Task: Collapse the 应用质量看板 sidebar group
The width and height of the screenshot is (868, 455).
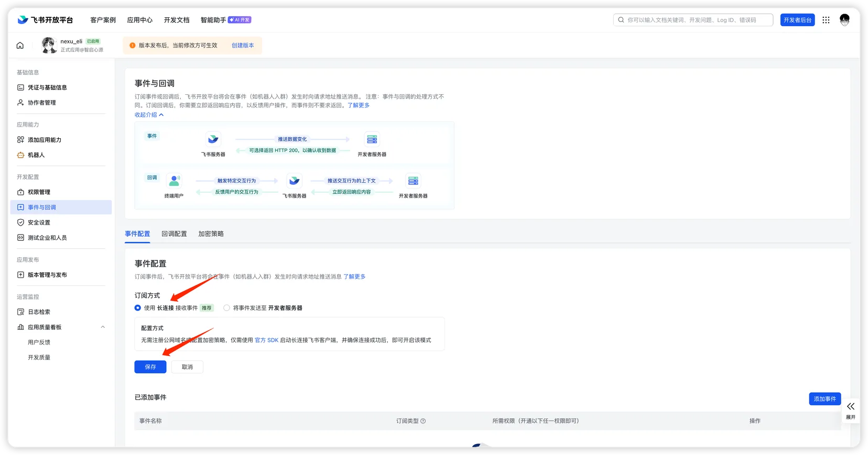Action: point(103,327)
